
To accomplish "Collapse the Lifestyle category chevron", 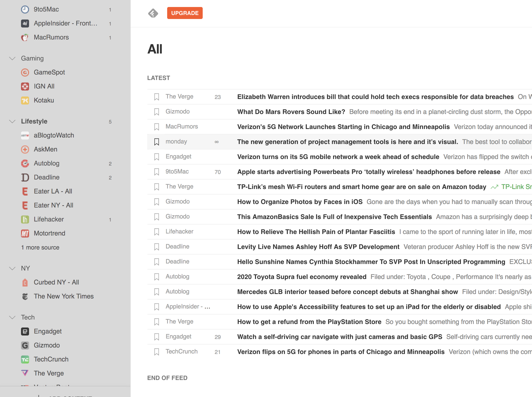I will 12,121.
